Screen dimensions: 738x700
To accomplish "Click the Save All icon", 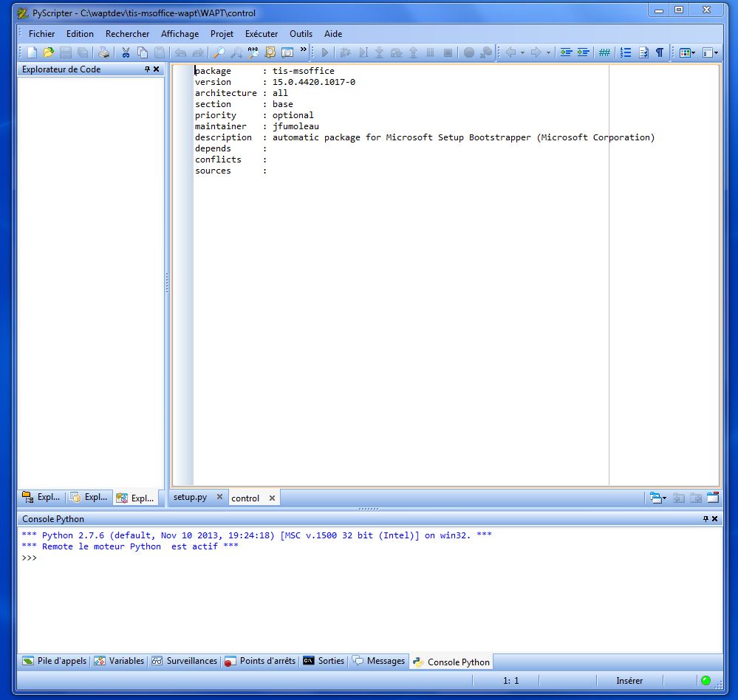I will pyautogui.click(x=82, y=52).
